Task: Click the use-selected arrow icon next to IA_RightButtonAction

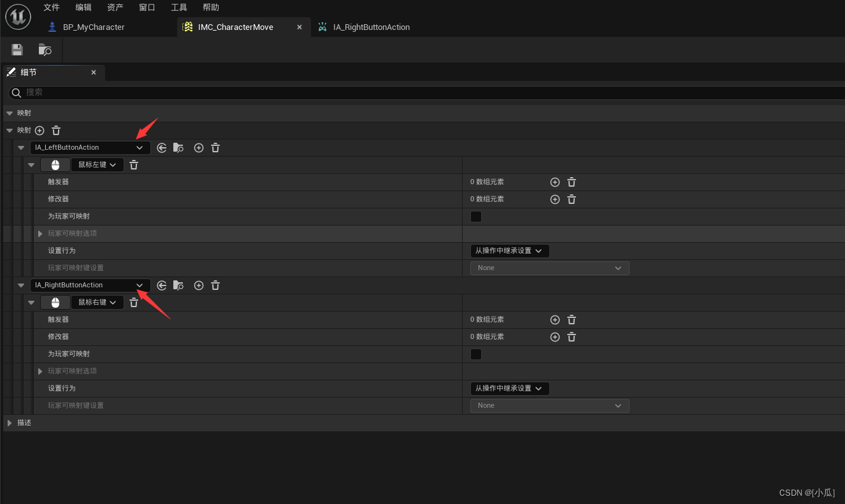Action: [x=162, y=285]
